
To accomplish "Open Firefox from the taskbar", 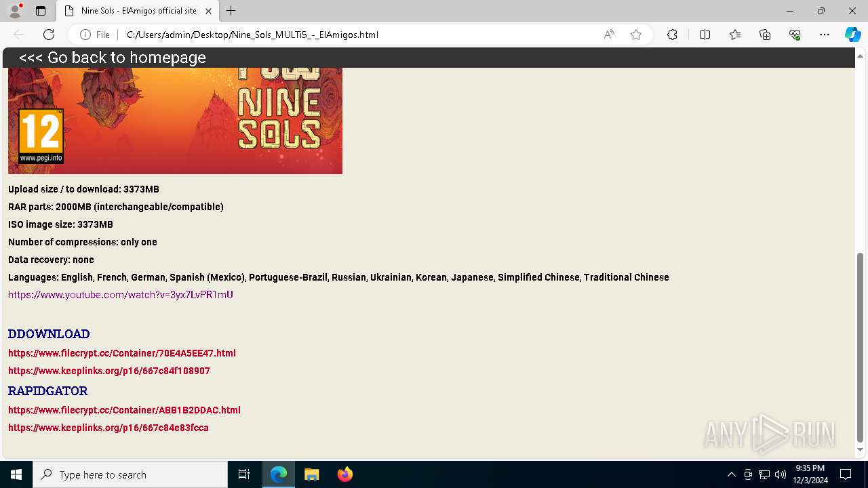I will coord(345,474).
